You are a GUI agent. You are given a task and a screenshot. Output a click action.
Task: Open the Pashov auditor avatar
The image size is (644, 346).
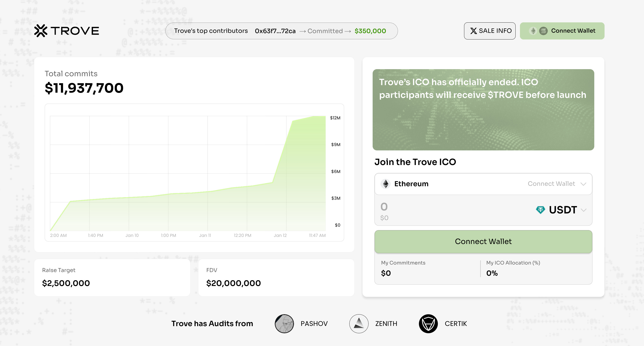pos(284,323)
